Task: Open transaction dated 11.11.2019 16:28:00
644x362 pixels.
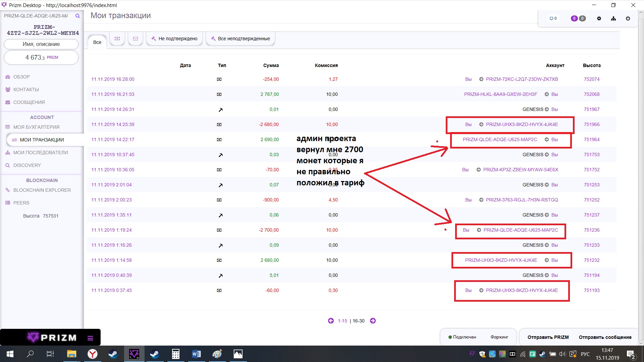Action: point(113,79)
